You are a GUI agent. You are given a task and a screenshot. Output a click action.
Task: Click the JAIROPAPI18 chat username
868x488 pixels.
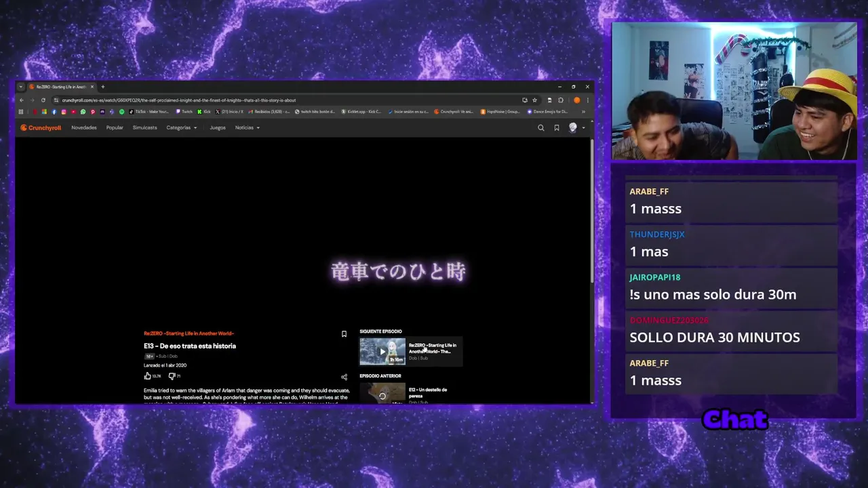coord(654,277)
